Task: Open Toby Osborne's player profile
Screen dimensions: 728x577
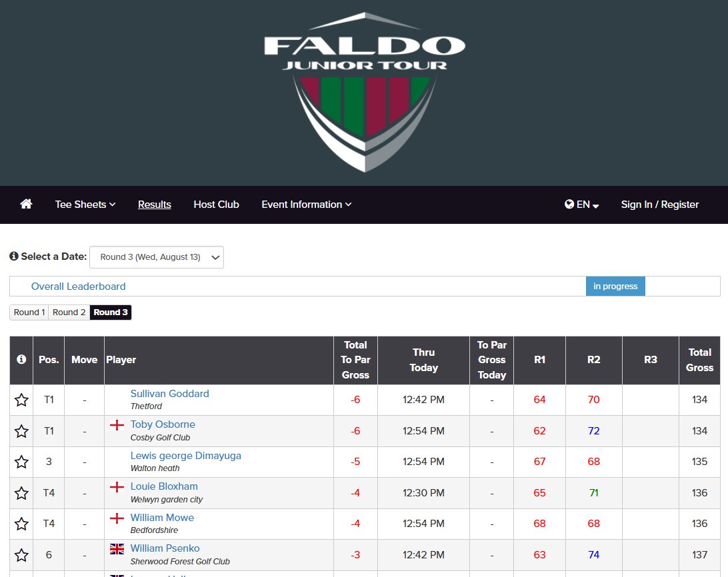Action: tap(163, 424)
